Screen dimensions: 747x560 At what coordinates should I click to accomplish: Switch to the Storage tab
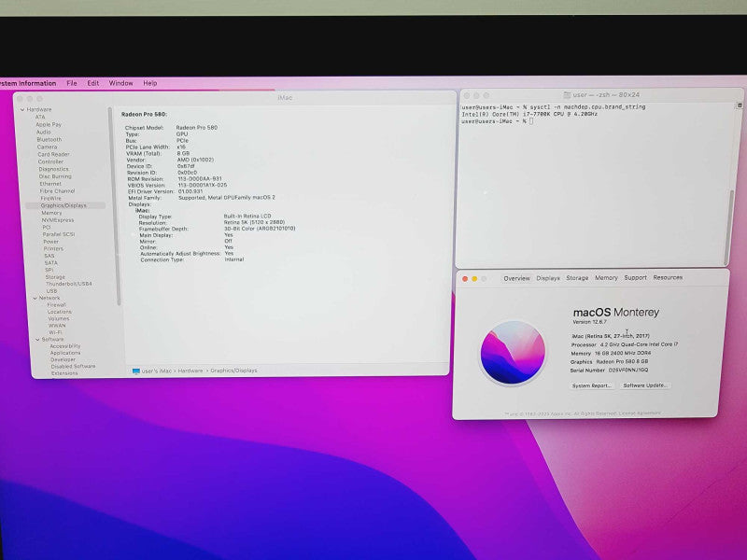click(577, 277)
